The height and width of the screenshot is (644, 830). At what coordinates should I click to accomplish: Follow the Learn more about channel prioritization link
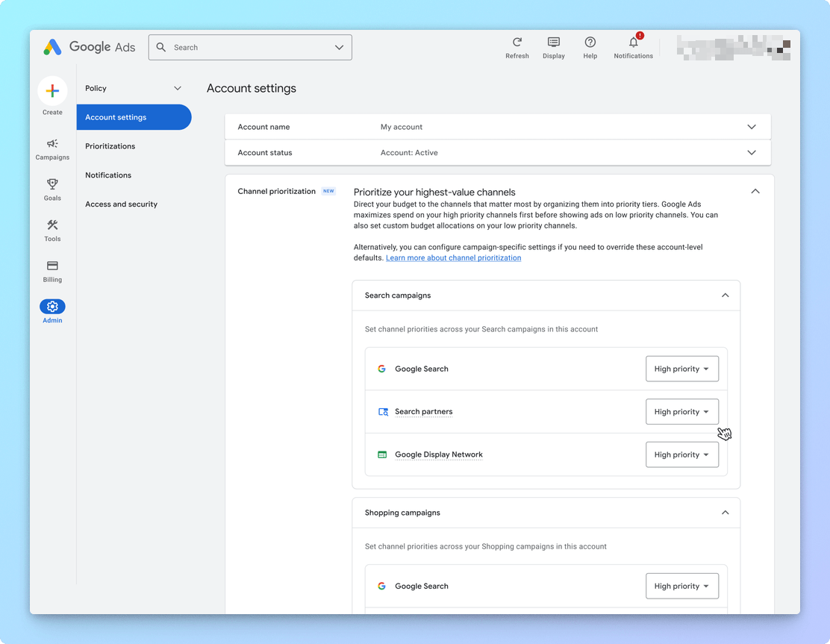pos(454,257)
